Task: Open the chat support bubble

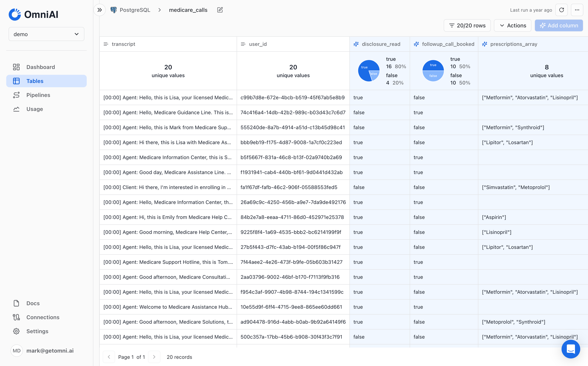Action: point(570,349)
